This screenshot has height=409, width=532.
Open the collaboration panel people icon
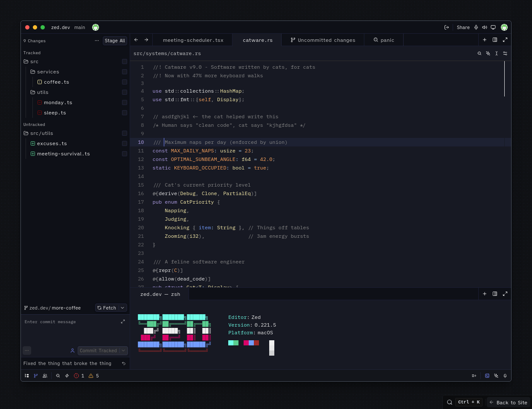[44, 376]
